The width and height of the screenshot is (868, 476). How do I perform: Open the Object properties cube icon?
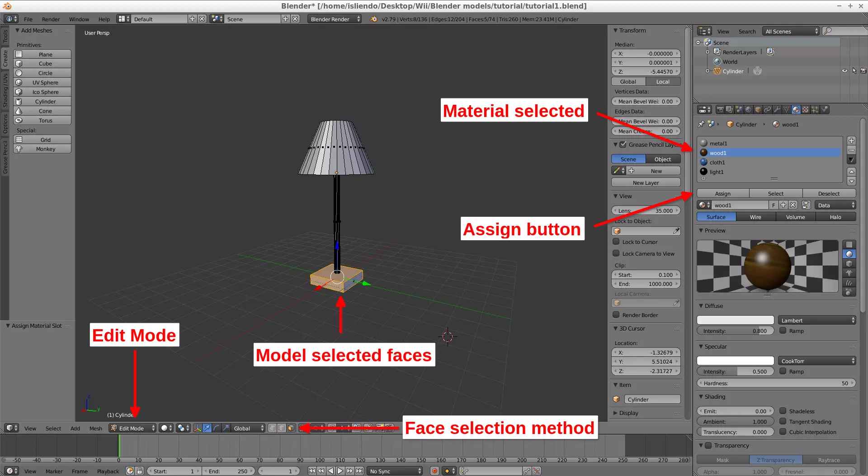click(x=758, y=110)
